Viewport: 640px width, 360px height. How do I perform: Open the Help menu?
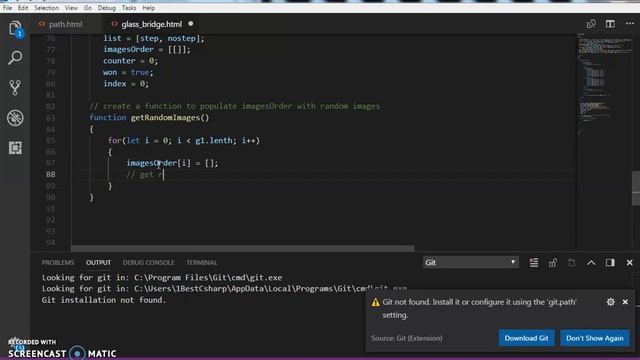coord(149,8)
